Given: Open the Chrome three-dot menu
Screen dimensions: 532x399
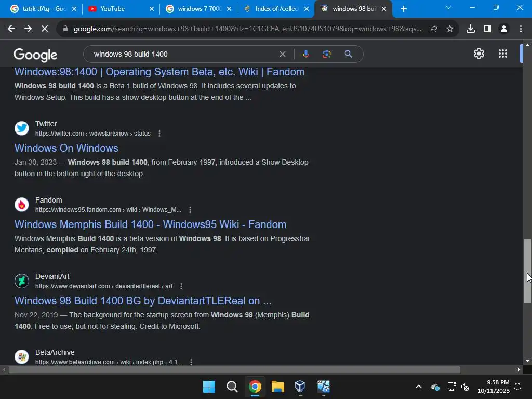Looking at the screenshot, I should [x=521, y=29].
